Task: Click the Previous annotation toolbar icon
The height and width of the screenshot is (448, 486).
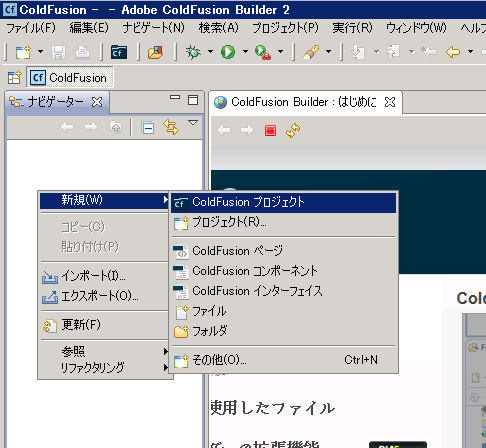Action: [x=393, y=52]
